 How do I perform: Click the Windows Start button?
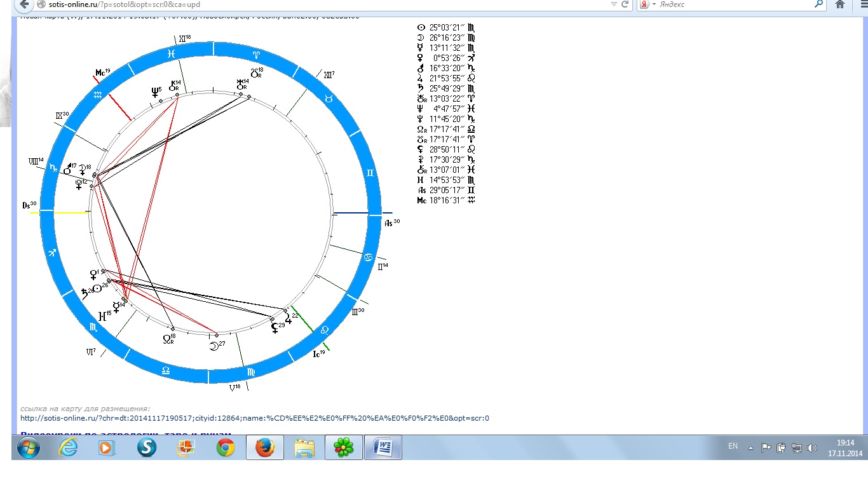[28, 448]
